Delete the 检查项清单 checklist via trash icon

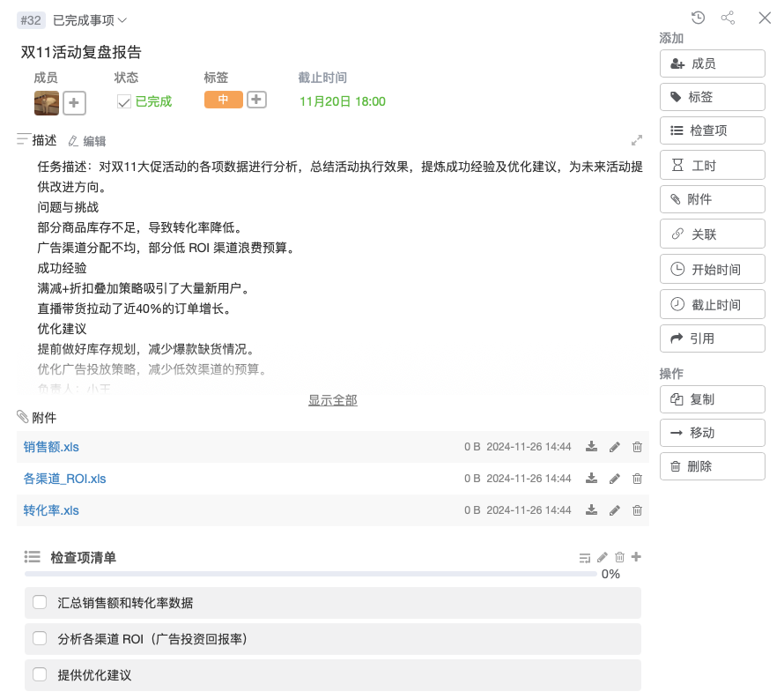(x=620, y=557)
